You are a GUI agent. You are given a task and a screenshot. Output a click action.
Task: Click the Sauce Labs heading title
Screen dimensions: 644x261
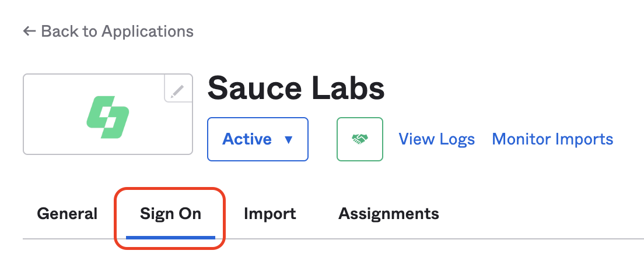296,89
